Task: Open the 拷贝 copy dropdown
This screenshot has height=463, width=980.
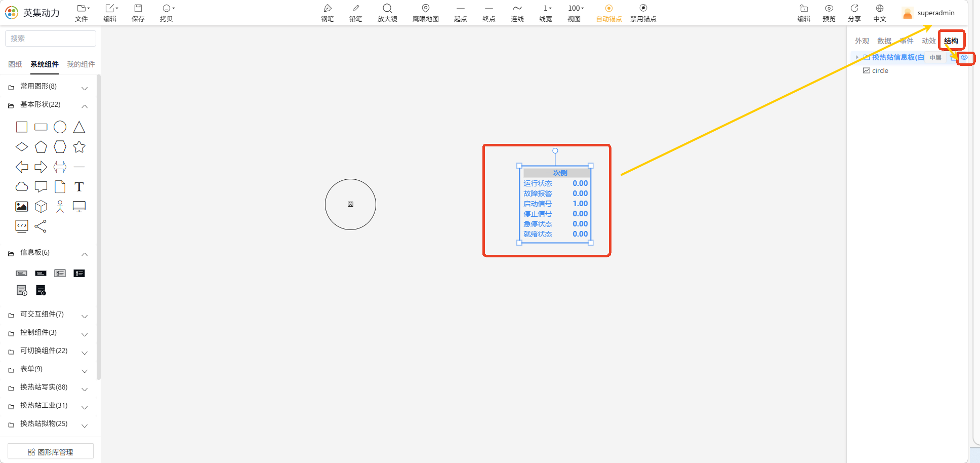Action: [x=167, y=13]
